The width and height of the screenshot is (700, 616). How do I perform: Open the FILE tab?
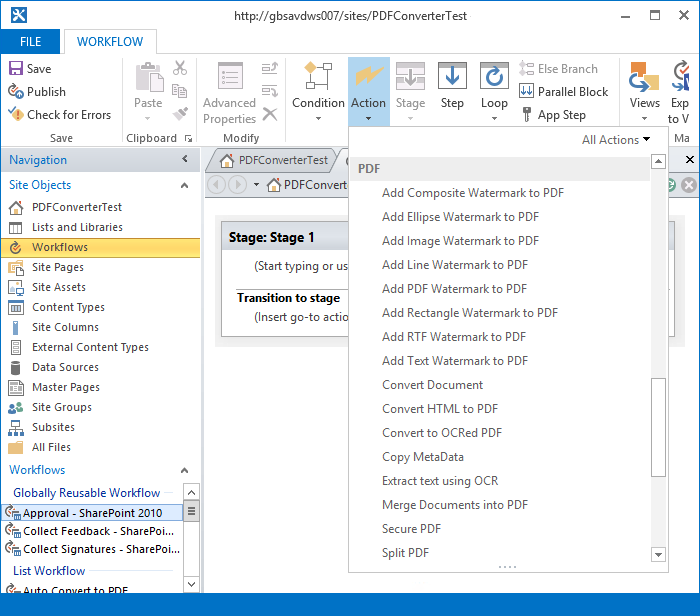(x=30, y=42)
